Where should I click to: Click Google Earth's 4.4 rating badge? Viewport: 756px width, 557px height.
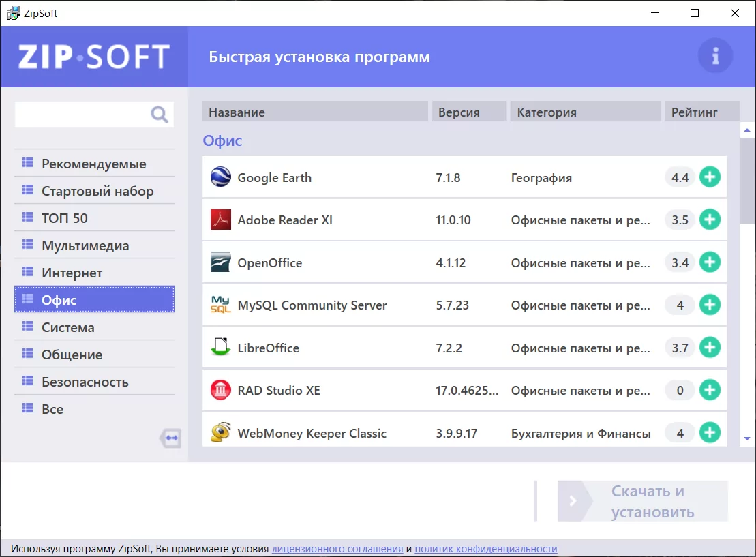[680, 177]
